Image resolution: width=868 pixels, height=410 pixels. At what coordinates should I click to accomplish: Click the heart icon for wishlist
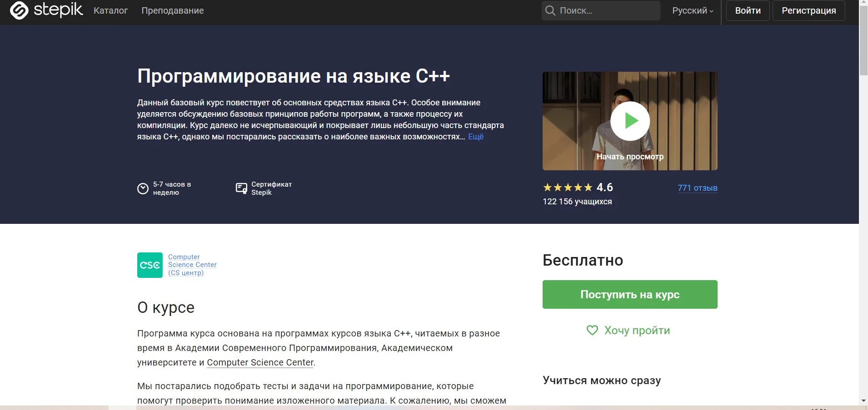click(592, 330)
